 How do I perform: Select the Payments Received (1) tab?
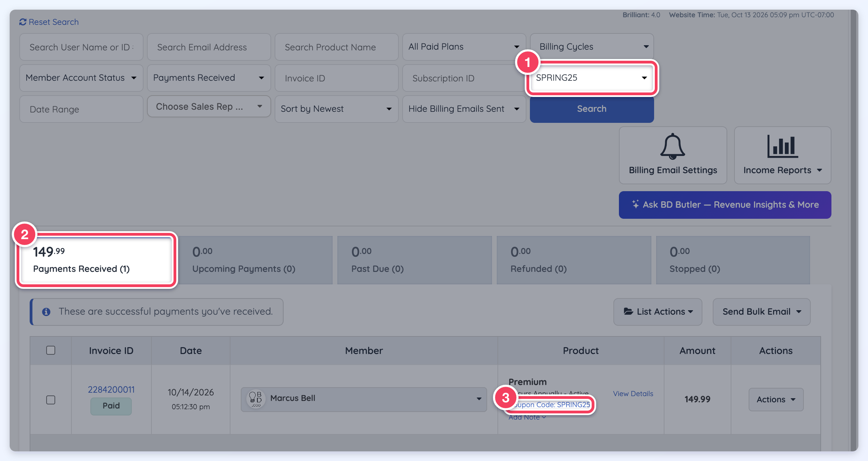tap(96, 260)
